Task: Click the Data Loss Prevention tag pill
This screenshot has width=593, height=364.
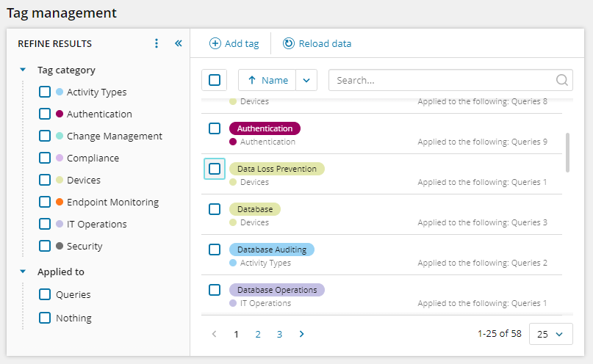Action: (277, 169)
